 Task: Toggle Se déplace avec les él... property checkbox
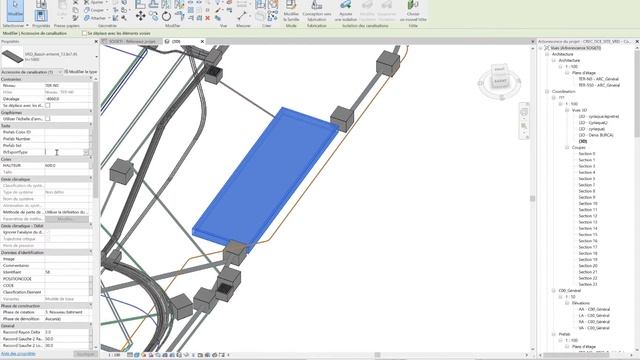[48, 105]
